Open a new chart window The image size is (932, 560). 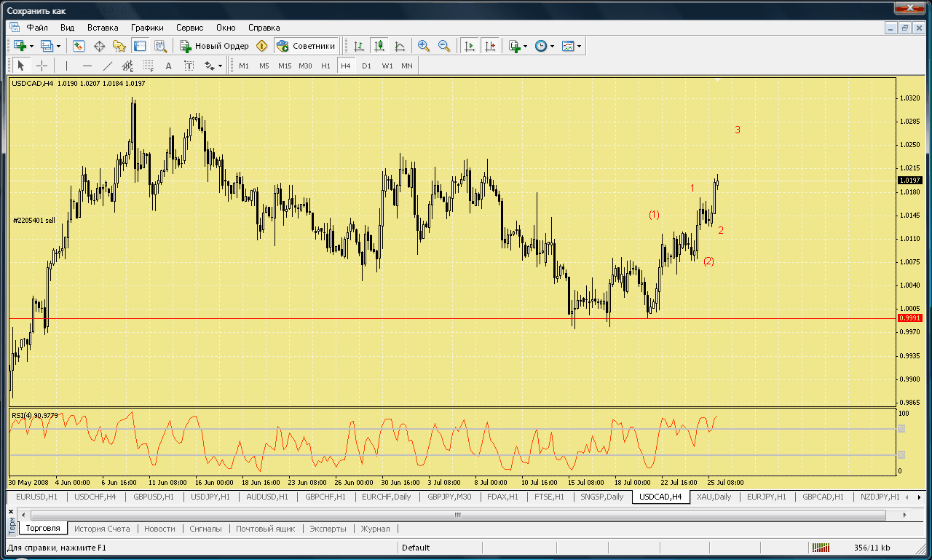(x=20, y=46)
